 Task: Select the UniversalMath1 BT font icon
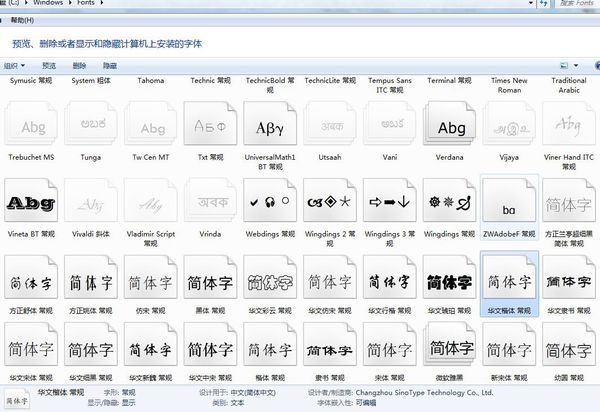click(x=270, y=123)
